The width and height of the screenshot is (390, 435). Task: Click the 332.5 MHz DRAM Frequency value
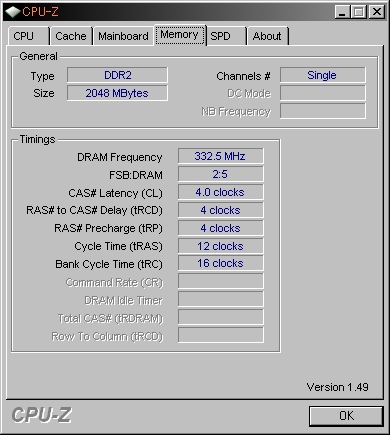click(221, 156)
